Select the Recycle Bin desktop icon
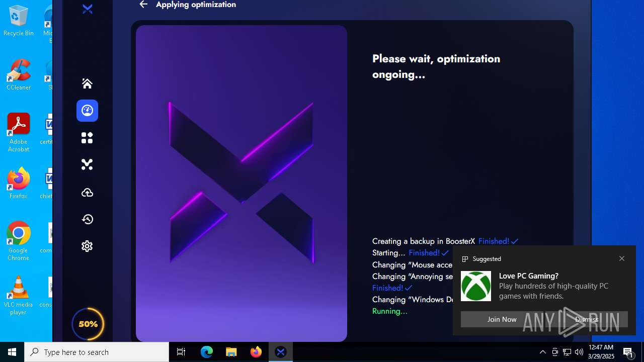The image size is (644, 362). pos(19,21)
